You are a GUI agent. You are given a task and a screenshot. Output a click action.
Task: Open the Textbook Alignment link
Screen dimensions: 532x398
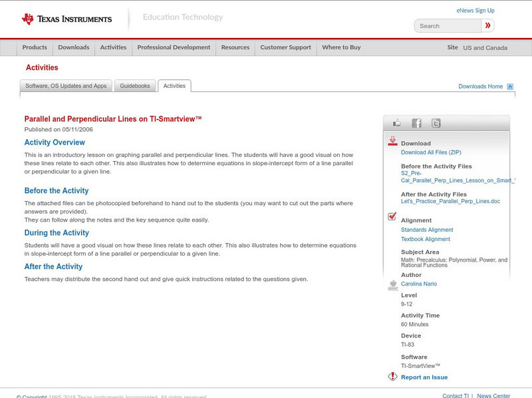click(x=426, y=240)
